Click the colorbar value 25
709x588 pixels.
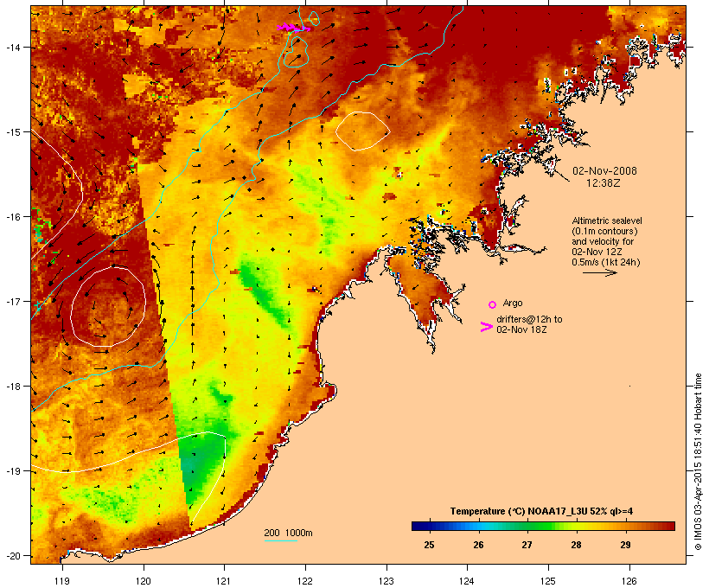tap(429, 545)
